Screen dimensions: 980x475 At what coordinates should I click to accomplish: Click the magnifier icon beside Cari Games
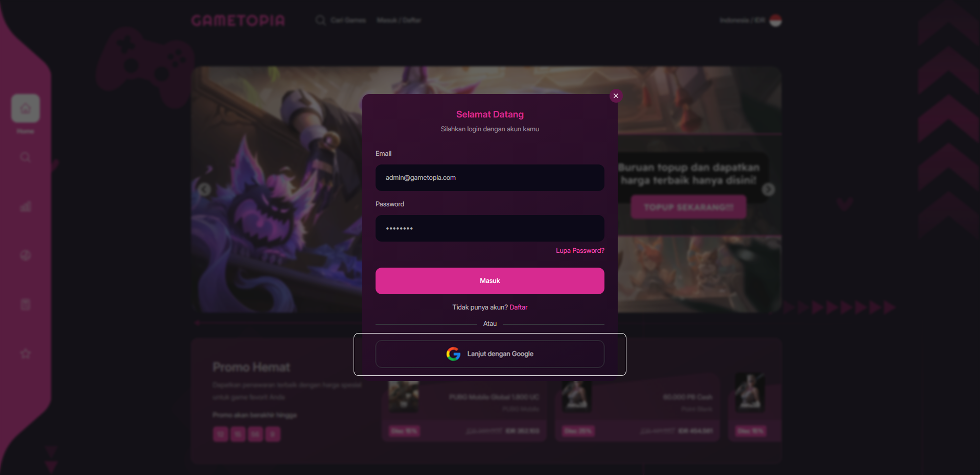[x=320, y=20]
